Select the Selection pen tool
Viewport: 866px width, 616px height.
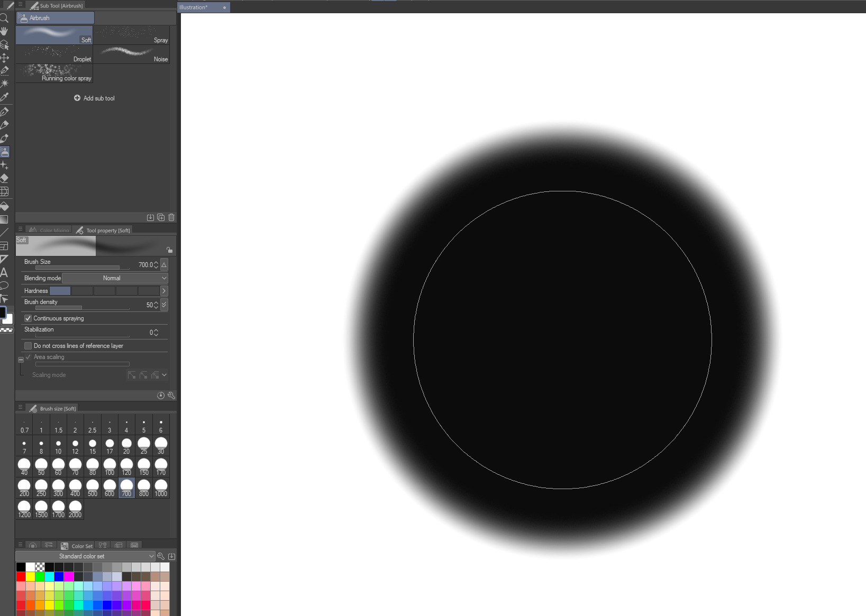tap(4, 70)
